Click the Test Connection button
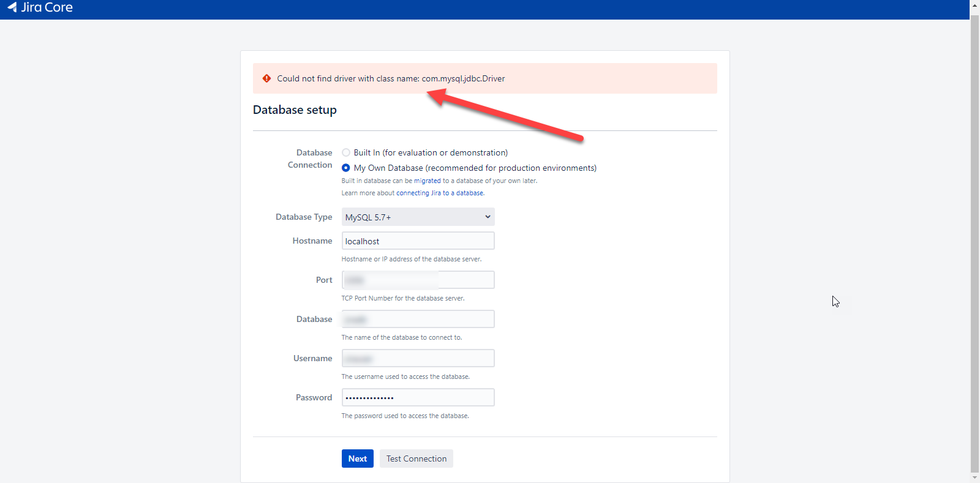This screenshot has height=483, width=980. pyautogui.click(x=417, y=459)
